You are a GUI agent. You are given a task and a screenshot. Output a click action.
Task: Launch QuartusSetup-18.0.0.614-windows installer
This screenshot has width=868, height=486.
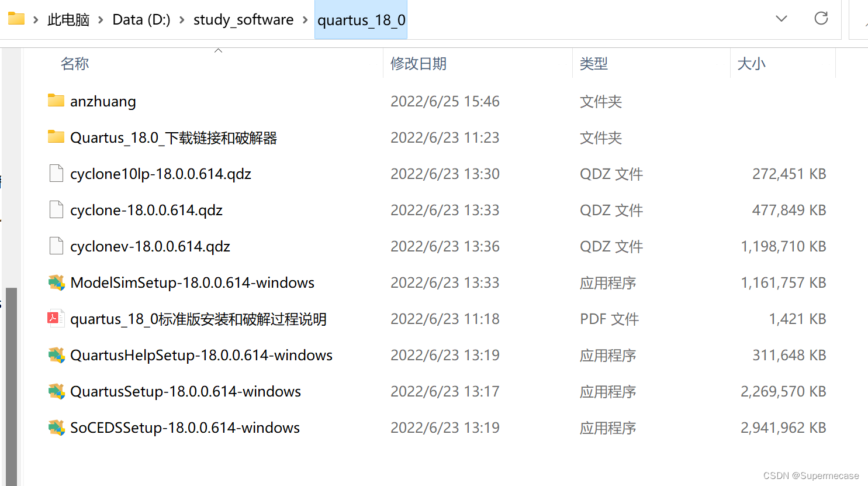(185, 391)
